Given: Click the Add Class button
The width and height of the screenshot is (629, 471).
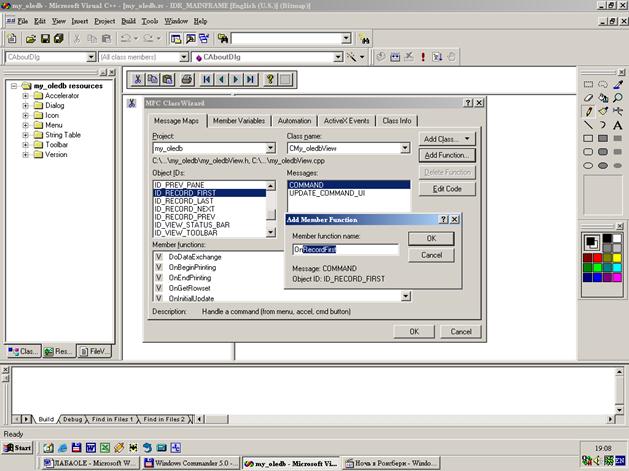Looking at the screenshot, I should [x=447, y=139].
